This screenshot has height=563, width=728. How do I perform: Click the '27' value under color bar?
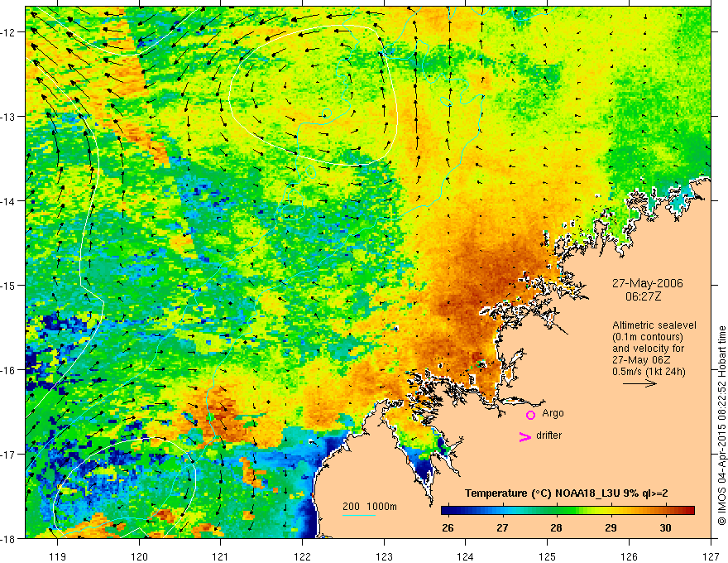point(502,527)
